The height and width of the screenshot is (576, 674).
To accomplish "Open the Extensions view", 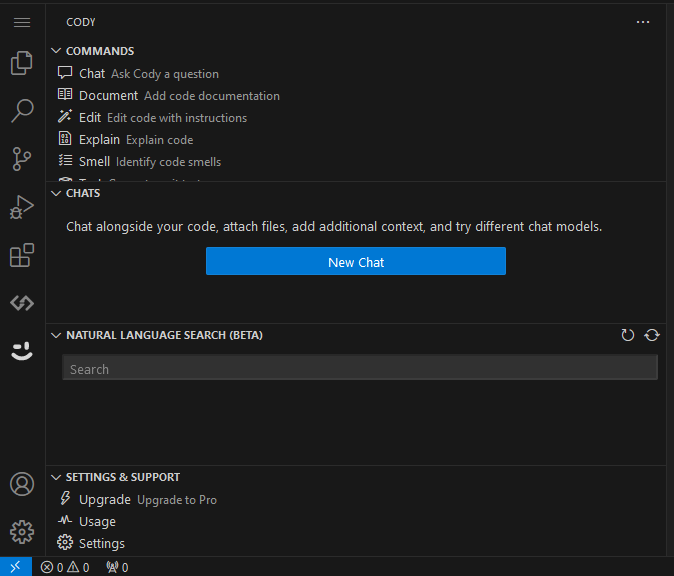I will (x=22, y=255).
